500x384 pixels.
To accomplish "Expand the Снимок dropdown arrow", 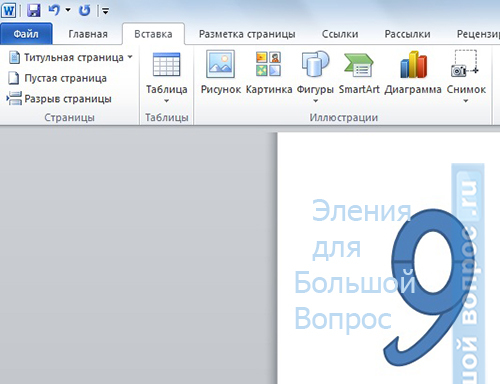I will [466, 101].
